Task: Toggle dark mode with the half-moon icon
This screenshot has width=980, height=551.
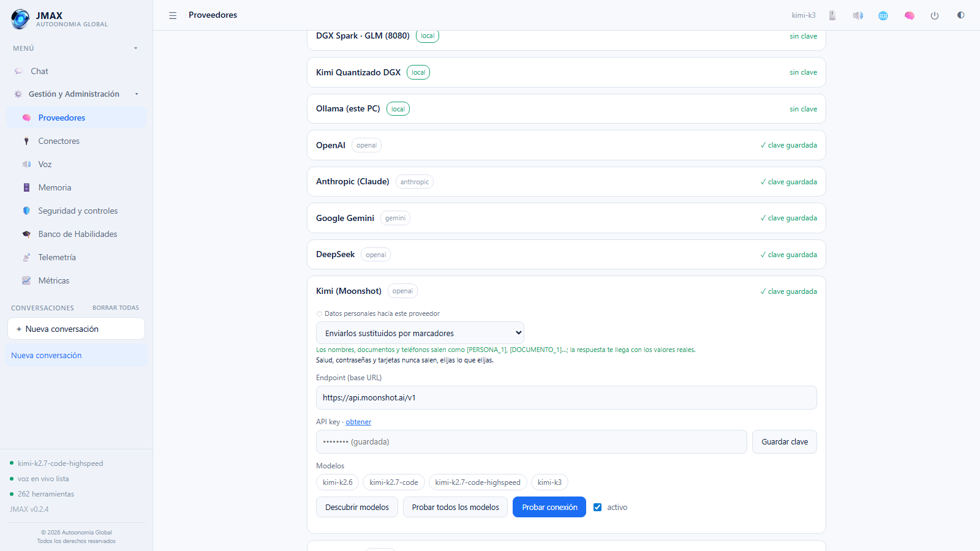Action: pos(960,15)
